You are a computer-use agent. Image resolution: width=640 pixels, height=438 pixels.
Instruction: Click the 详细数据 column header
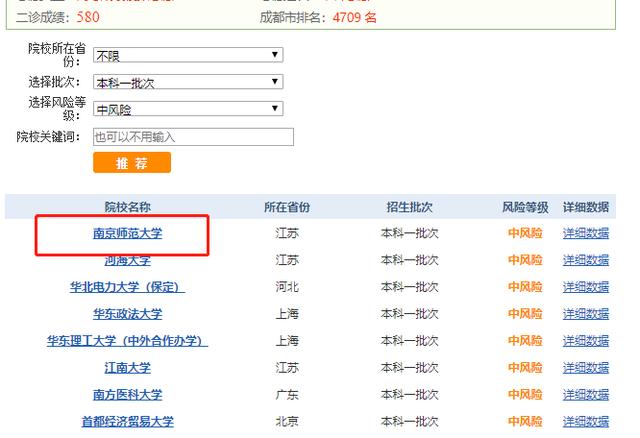[586, 207]
